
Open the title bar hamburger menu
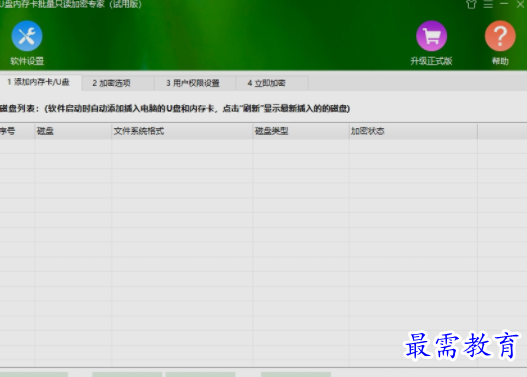click(488, 4)
